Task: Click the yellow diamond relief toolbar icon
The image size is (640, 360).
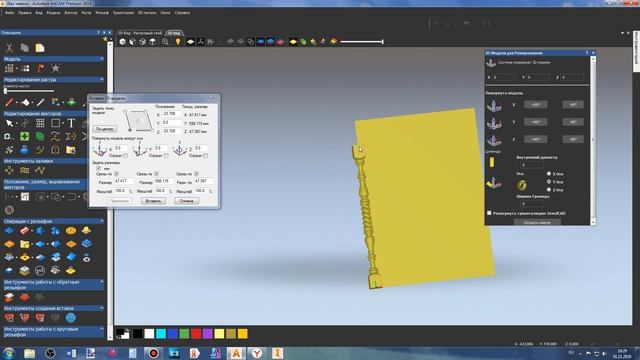Action: pos(293,42)
